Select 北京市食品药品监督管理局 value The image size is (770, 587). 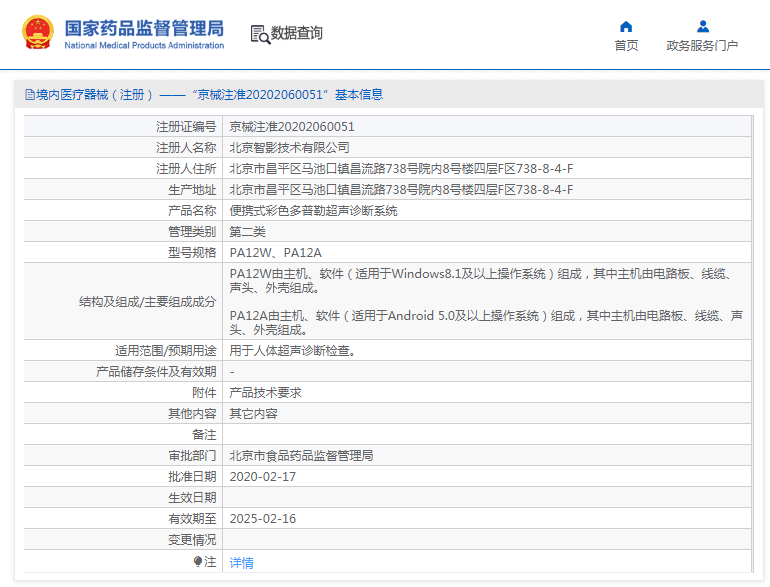pos(301,456)
